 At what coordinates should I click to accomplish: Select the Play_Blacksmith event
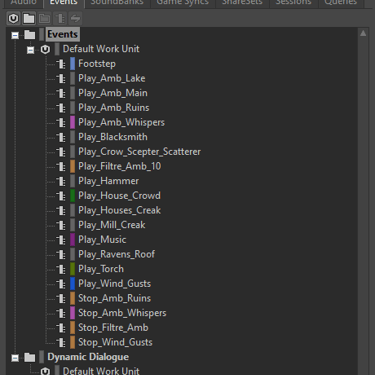coord(113,137)
